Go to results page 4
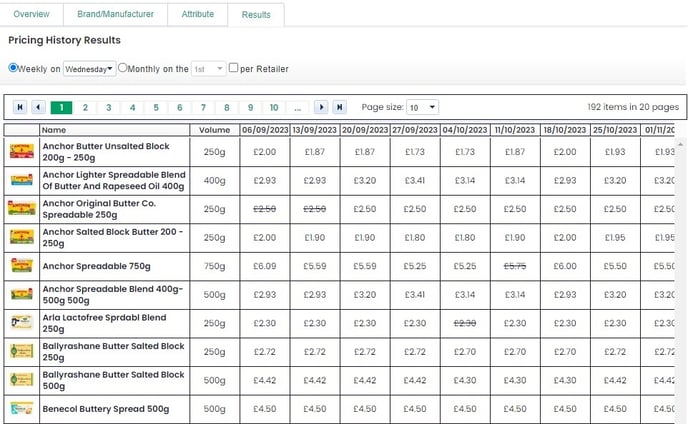Image resolution: width=688 pixels, height=424 pixels. coord(133,107)
